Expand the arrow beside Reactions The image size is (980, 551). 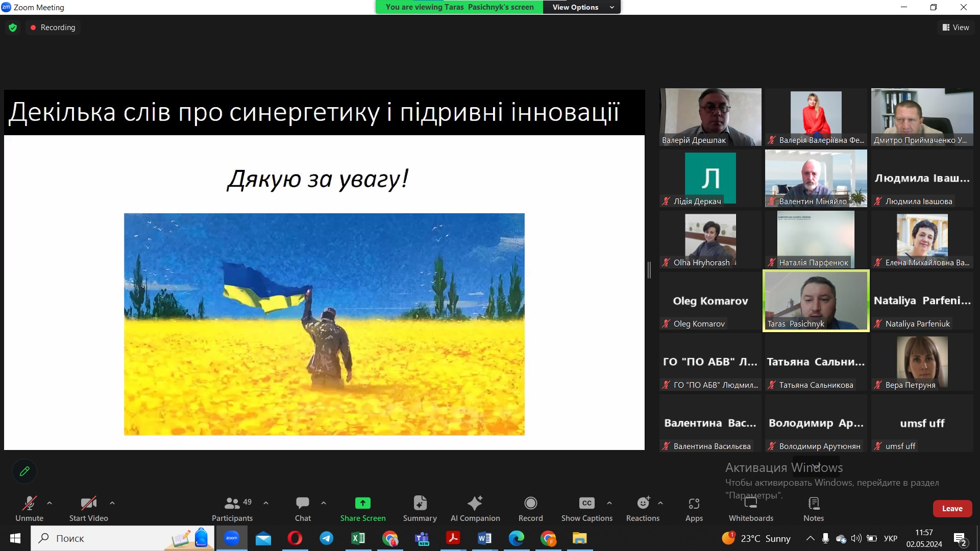(660, 503)
